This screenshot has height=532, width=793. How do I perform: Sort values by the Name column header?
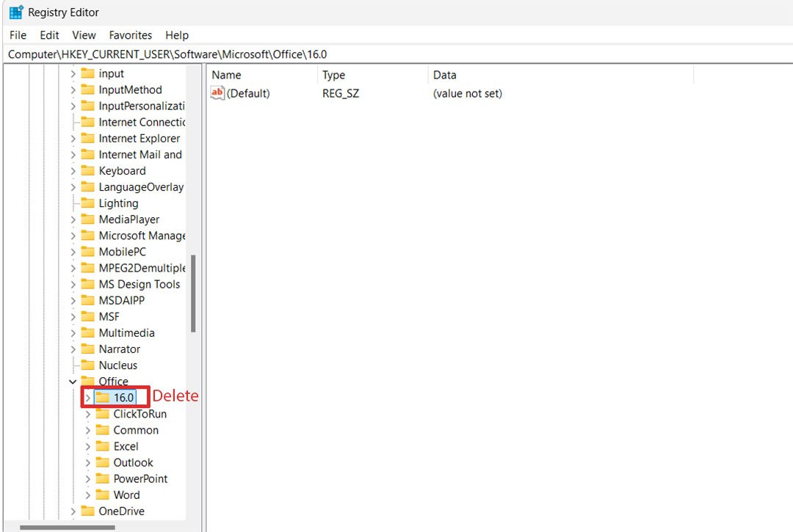[x=226, y=75]
